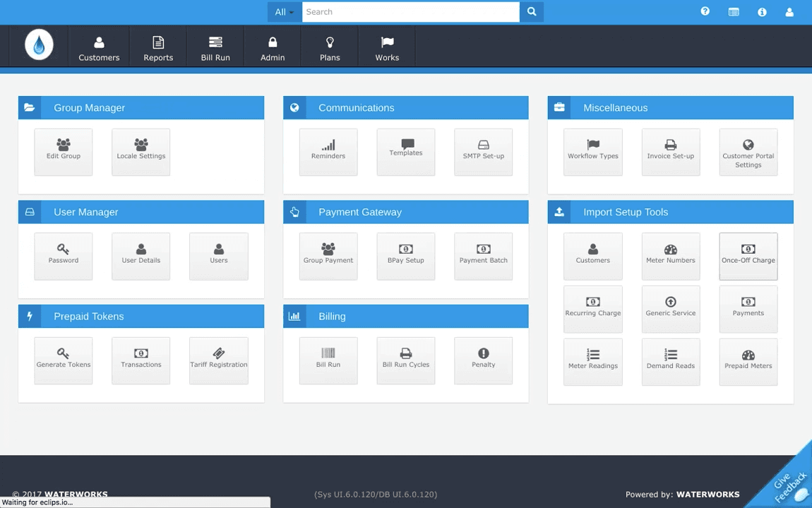Open Generate Tokens tile

(63, 361)
